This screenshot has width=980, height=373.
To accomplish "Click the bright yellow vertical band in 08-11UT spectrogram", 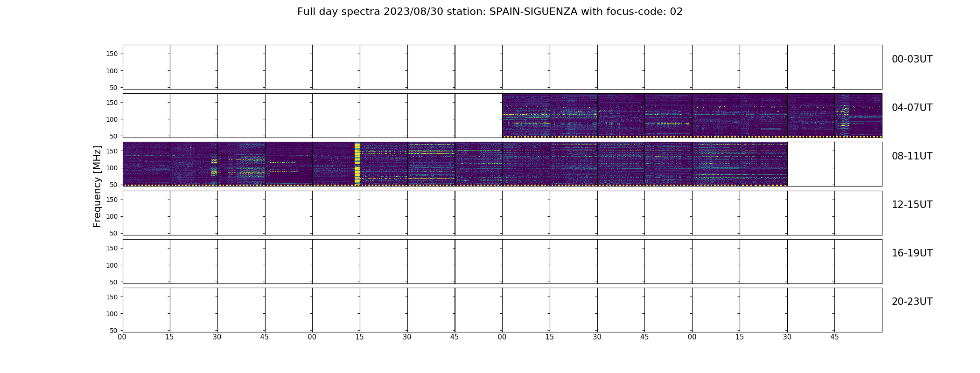I will click(357, 164).
